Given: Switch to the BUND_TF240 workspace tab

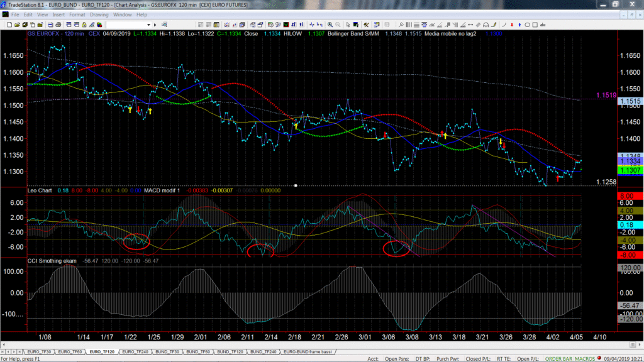Looking at the screenshot, I should (264, 352).
